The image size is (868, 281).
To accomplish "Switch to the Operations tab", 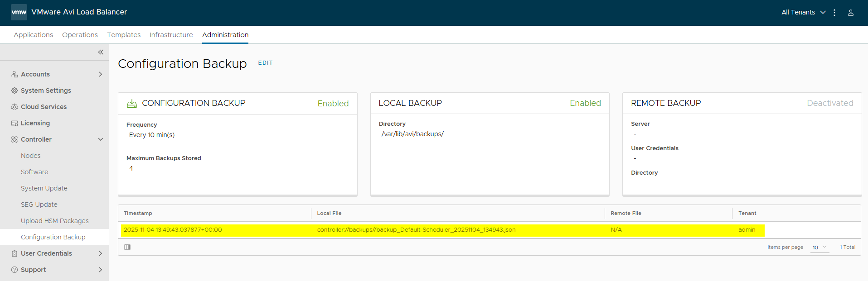I will pos(80,35).
